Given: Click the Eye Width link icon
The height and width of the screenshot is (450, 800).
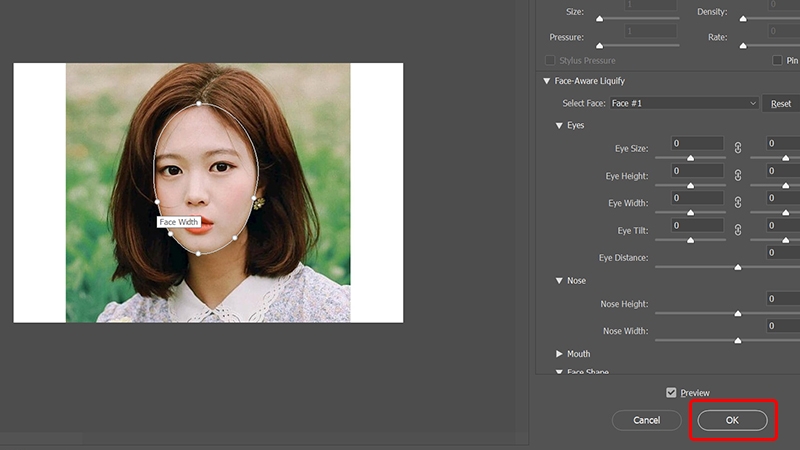Looking at the screenshot, I should coord(738,203).
